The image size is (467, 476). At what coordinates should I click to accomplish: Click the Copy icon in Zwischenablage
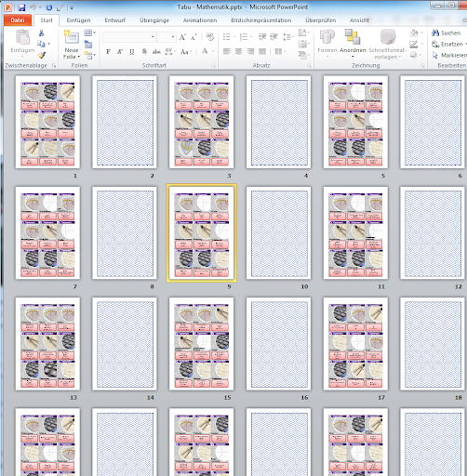(x=41, y=44)
